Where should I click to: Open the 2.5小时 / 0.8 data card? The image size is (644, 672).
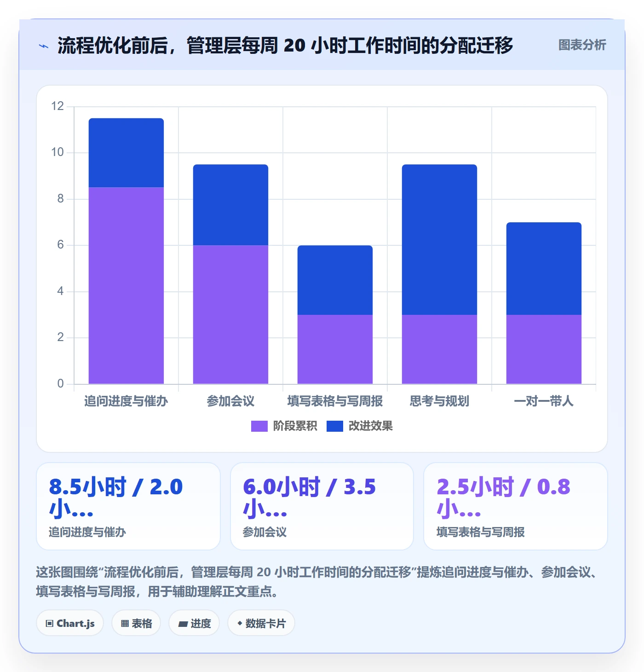(516, 506)
